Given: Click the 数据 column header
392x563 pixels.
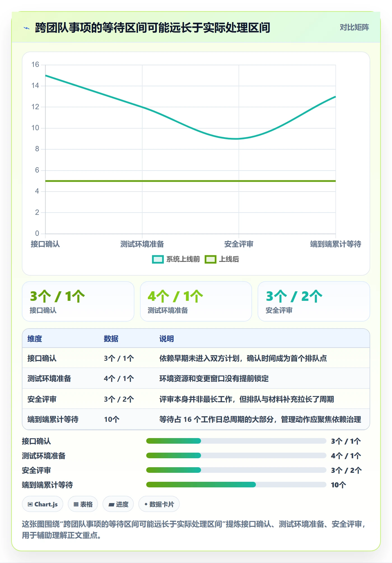Looking at the screenshot, I should tap(111, 339).
